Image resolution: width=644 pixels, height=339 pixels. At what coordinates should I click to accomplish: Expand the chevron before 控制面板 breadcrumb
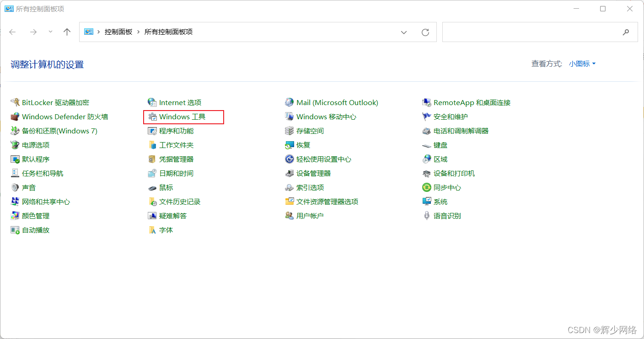pyautogui.click(x=99, y=32)
